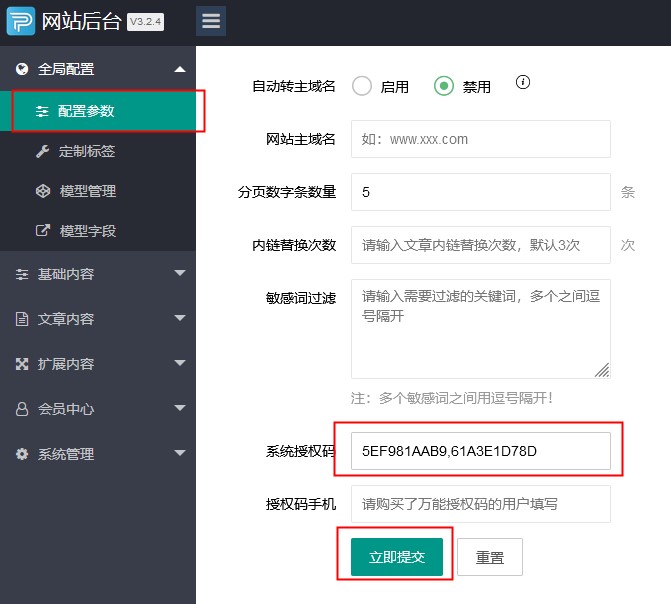Viewport: 671px width, 604px height.
Task: Click the V3.2.4 version badge
Action: pyautogui.click(x=145, y=21)
